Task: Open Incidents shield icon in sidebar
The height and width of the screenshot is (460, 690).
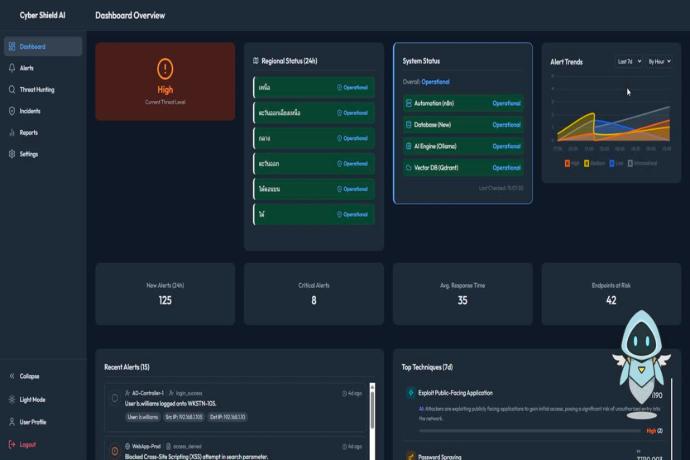Action: point(12,111)
